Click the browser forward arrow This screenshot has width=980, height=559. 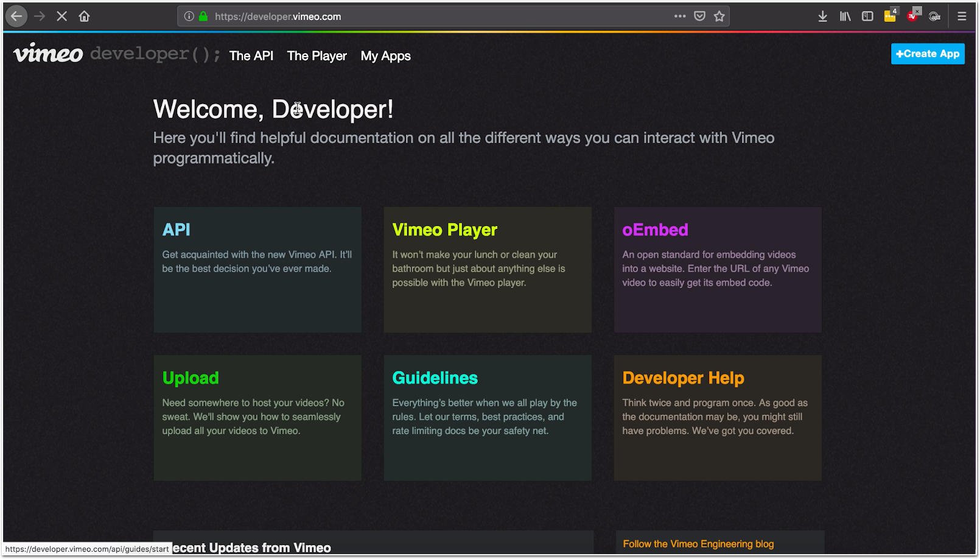[x=40, y=16]
